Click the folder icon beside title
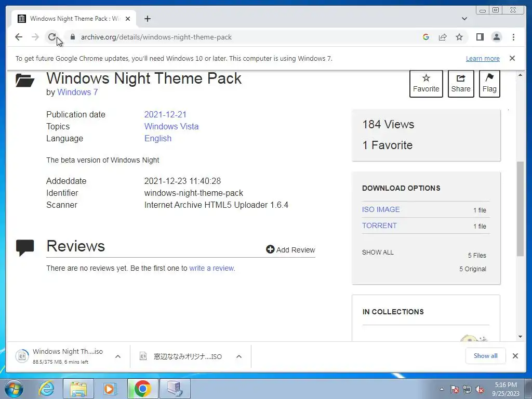Image resolution: width=532 pixels, height=399 pixels. (25, 80)
